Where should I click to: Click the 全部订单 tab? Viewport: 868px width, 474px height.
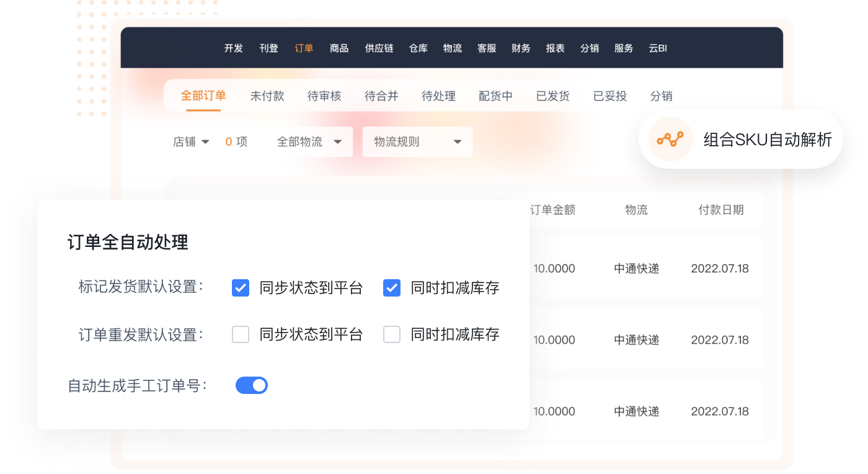click(x=203, y=96)
